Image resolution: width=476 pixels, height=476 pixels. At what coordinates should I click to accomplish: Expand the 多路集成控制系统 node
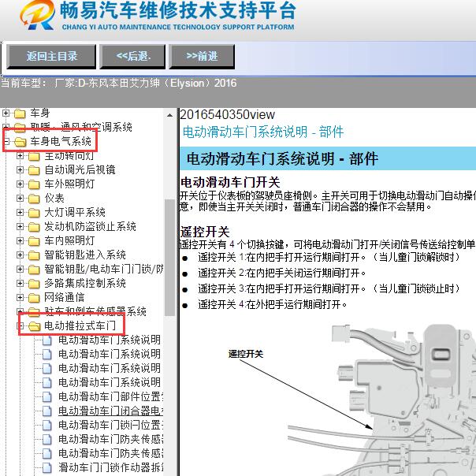(20, 283)
